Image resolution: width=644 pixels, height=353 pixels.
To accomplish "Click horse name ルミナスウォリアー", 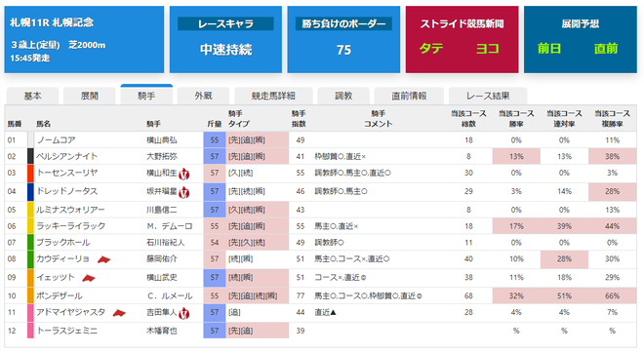I will pyautogui.click(x=70, y=210).
